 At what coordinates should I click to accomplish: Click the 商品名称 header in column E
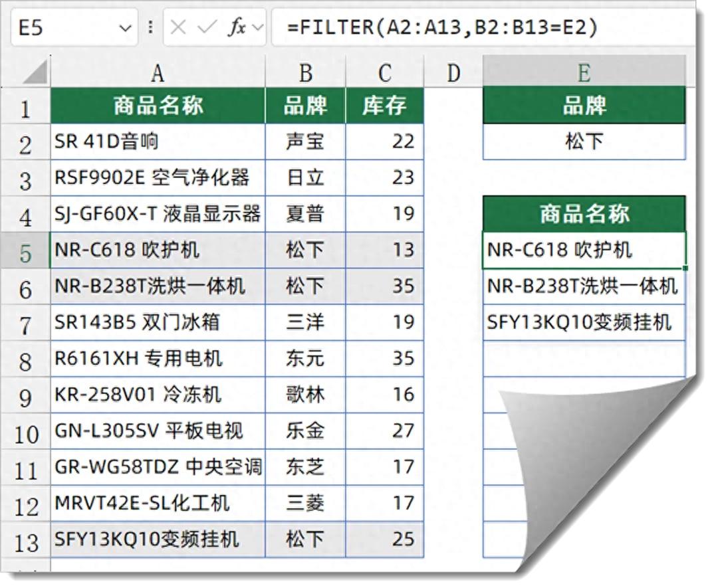pyautogui.click(x=584, y=214)
